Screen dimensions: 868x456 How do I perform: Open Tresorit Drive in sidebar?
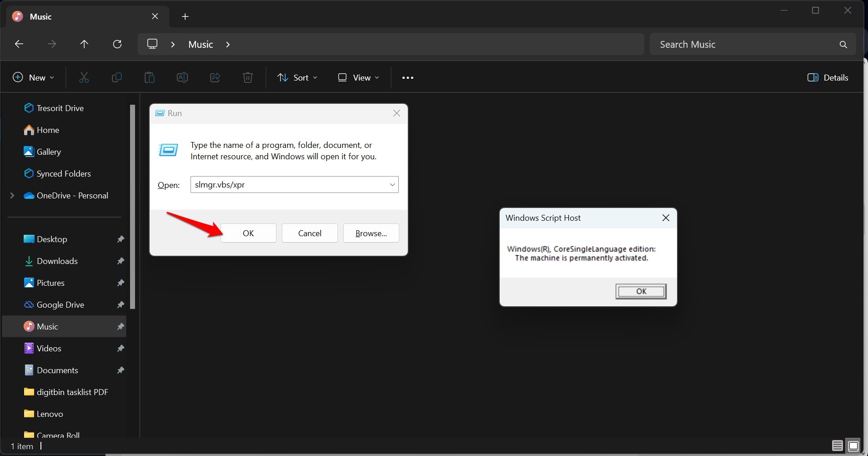click(54, 108)
